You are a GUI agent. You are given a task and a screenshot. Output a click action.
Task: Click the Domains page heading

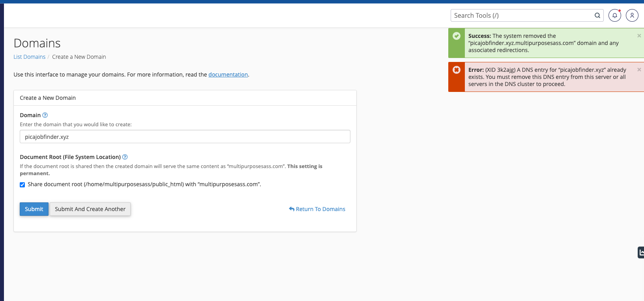(x=37, y=43)
